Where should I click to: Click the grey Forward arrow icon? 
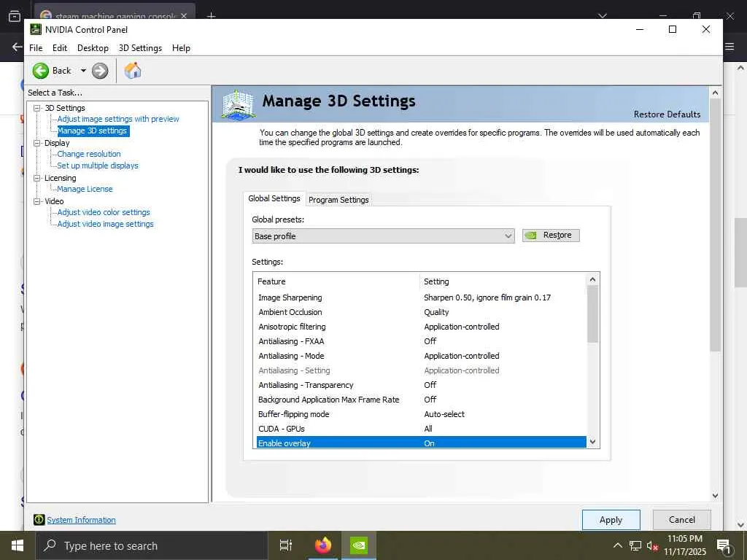(99, 71)
